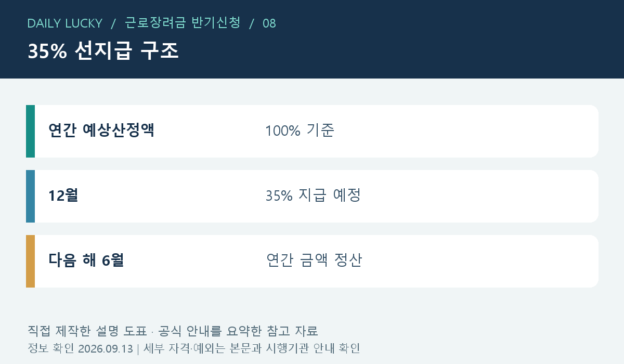Click the DAILY LUCKY breadcrumb text
Viewport: 624px width, 364px height.
coord(65,23)
